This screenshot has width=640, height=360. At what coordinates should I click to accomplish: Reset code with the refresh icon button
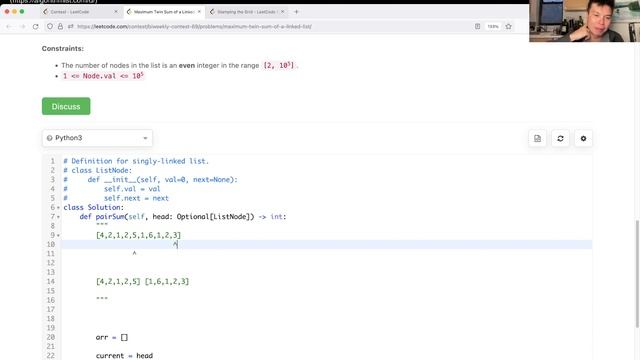560,138
